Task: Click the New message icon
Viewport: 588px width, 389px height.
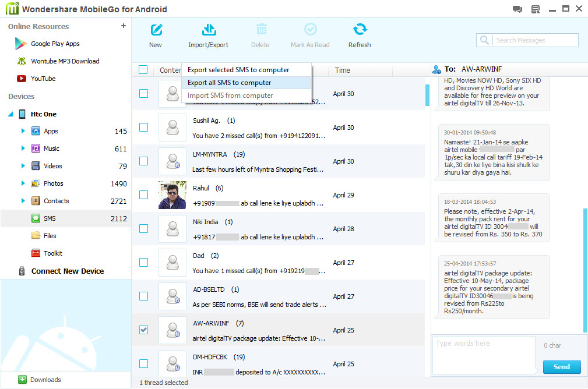Action: coord(156,30)
